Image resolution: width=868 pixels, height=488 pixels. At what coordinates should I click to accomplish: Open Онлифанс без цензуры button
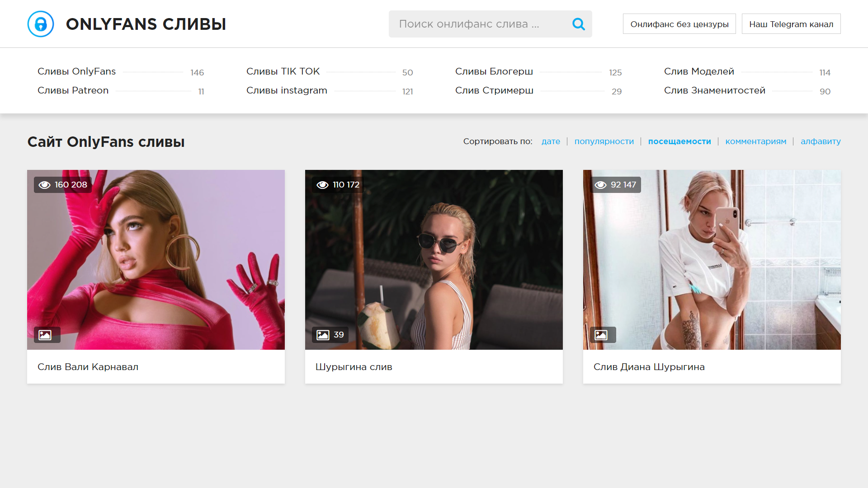679,24
